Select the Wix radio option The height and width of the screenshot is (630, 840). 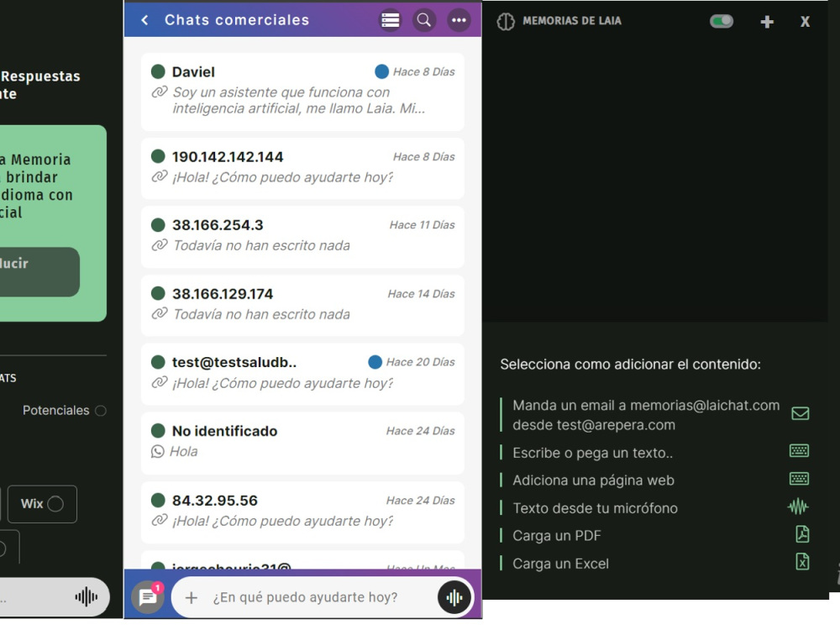pyautogui.click(x=55, y=504)
